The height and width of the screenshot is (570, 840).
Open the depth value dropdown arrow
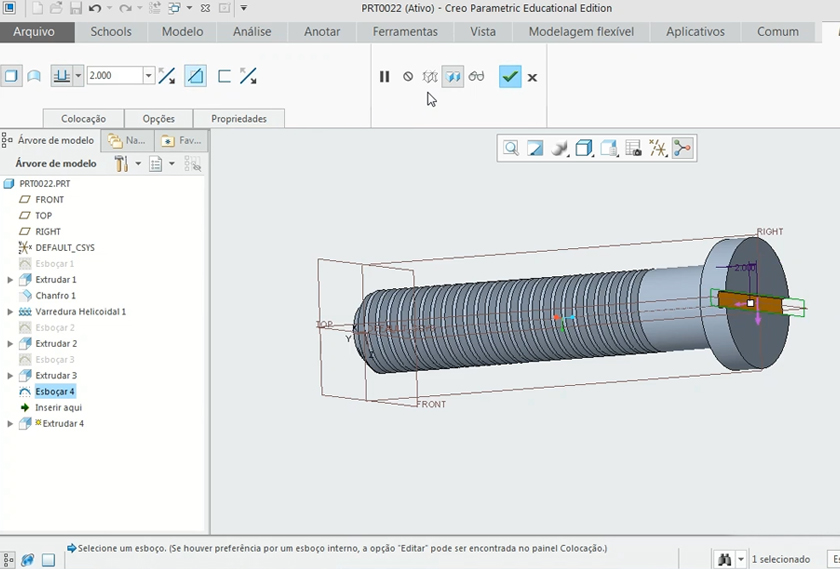tap(148, 76)
